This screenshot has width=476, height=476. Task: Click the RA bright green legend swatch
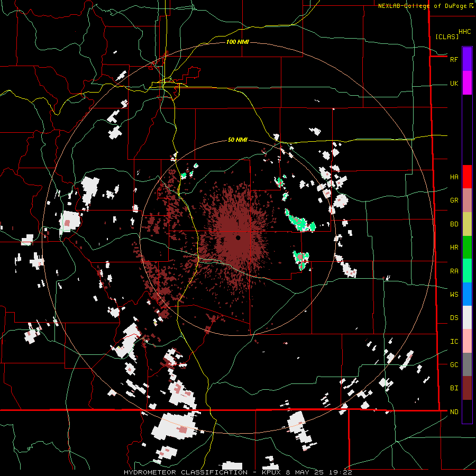pos(467,271)
